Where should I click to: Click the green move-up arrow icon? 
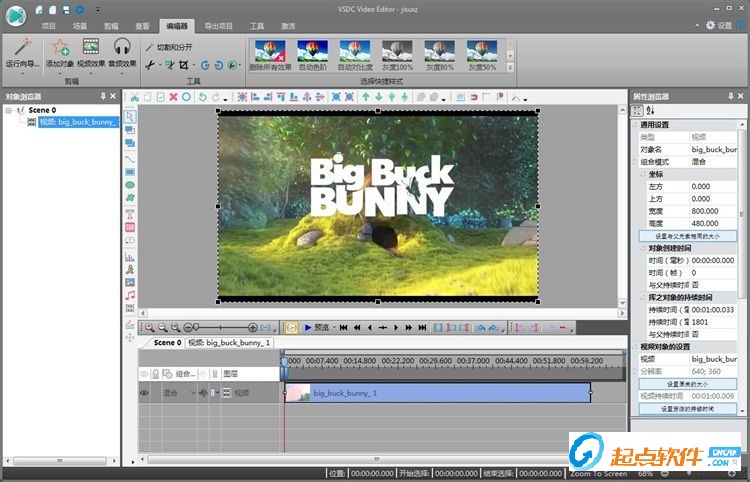click(x=366, y=97)
